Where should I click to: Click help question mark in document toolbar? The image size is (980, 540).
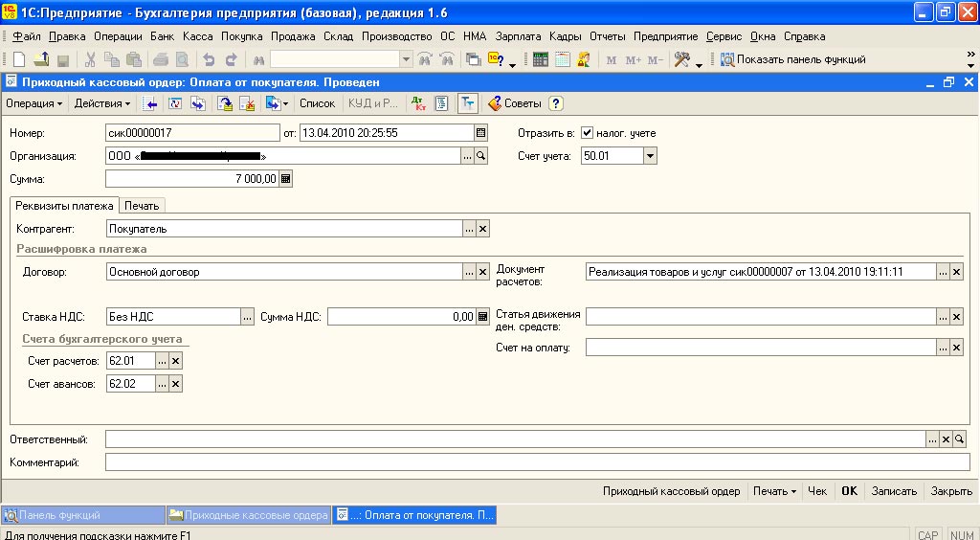pos(556,103)
